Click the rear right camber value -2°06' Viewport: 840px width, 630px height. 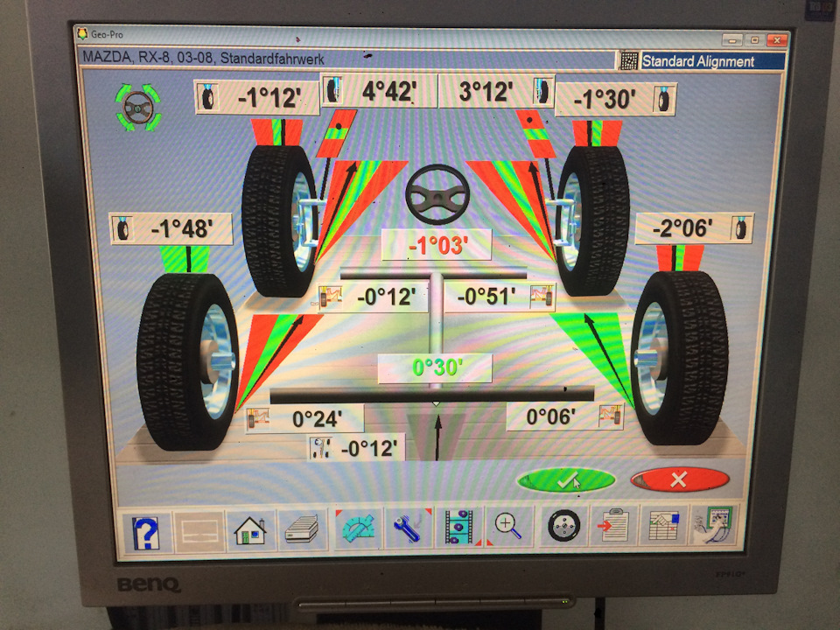pos(682,228)
